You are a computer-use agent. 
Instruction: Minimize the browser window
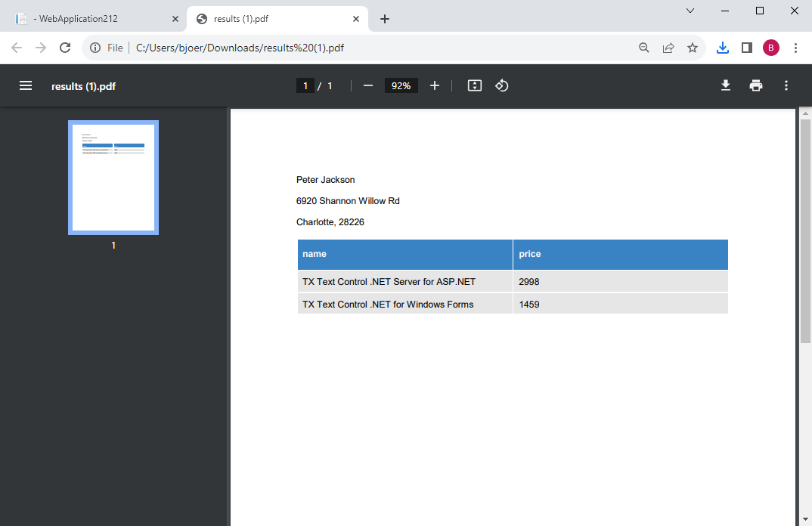pyautogui.click(x=725, y=11)
